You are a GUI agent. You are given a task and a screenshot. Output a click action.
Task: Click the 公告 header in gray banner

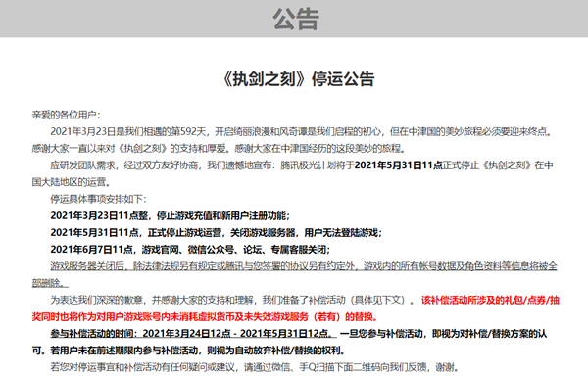(x=296, y=20)
